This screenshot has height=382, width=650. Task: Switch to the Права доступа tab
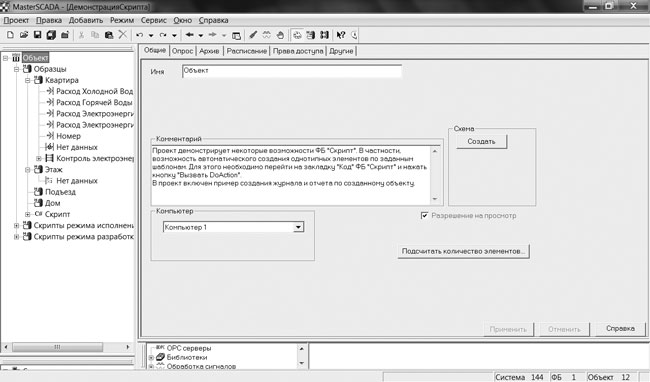tap(298, 51)
